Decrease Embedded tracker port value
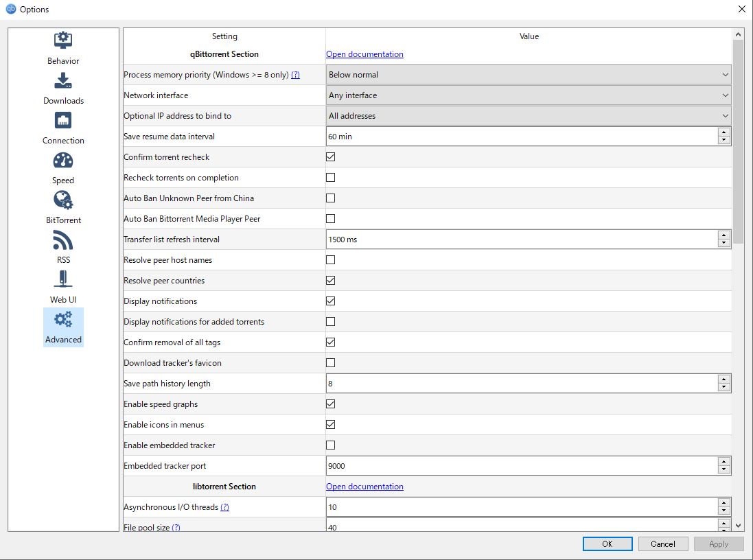Image resolution: width=753 pixels, height=560 pixels. click(x=723, y=470)
